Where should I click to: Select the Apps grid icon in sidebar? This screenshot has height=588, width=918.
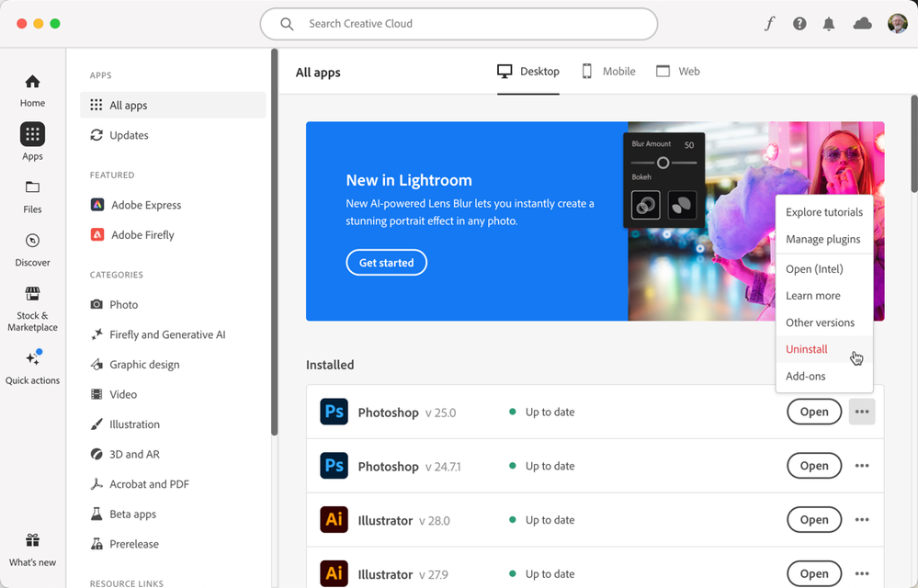[32, 134]
